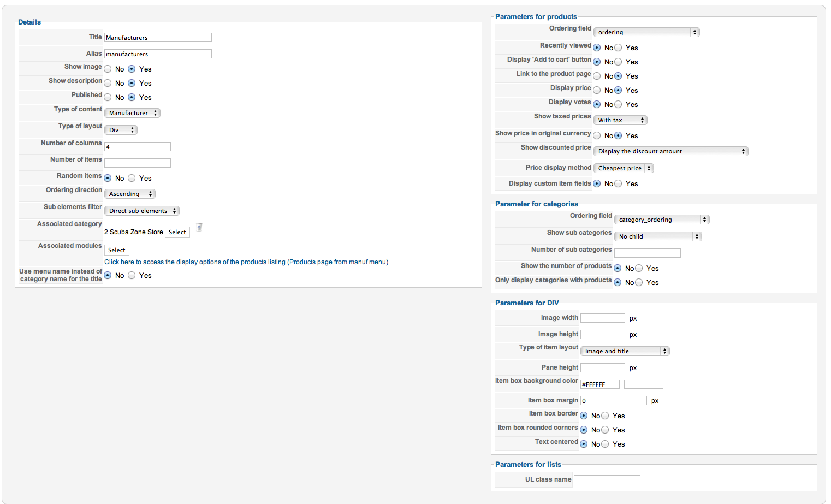Click Select button for Associated modules
Image resolution: width=831 pixels, height=504 pixels.
click(117, 250)
